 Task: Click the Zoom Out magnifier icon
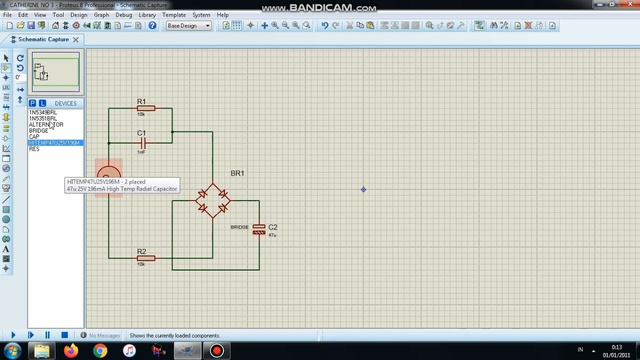285,25
